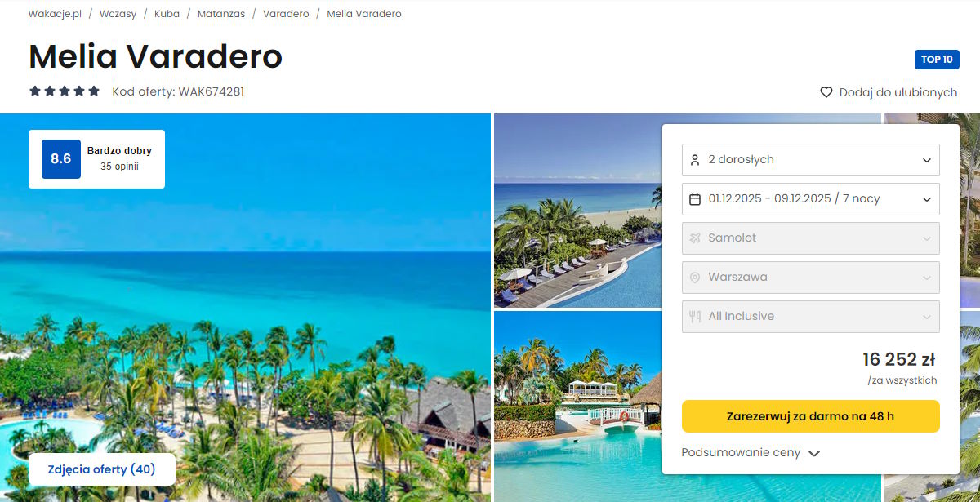The width and height of the screenshot is (980, 502).
Task: Open Zdjęcia oferty (40) gallery
Action: [102, 469]
